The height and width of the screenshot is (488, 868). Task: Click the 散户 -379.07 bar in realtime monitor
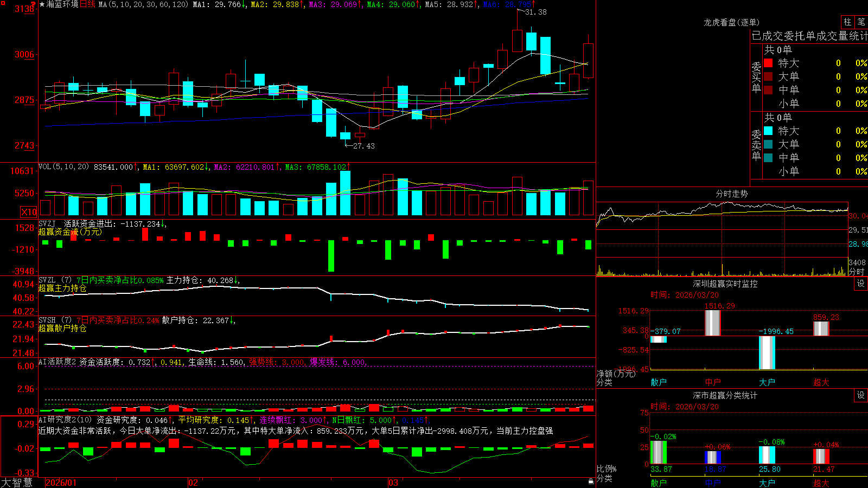pyautogui.click(x=659, y=339)
